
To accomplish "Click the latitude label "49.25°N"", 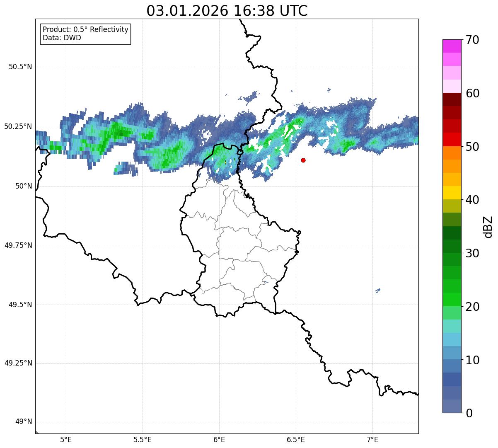I will (x=18, y=363).
